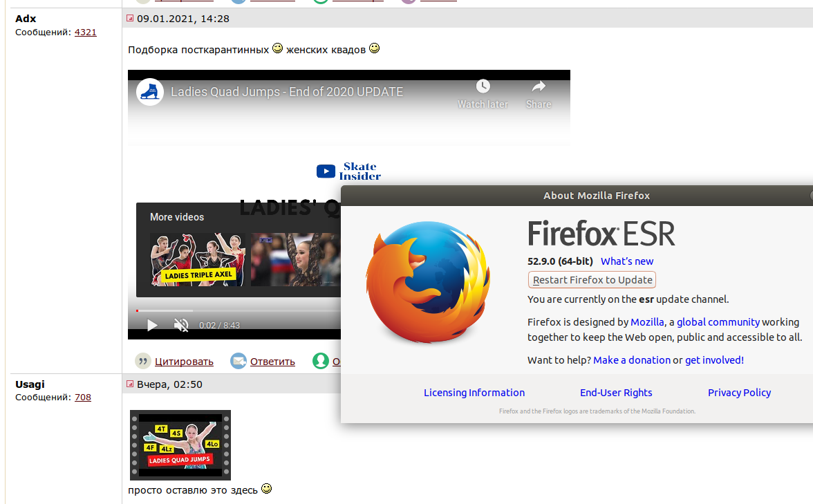The image size is (813, 504).
Task: Click the Ответить link under Adx's post
Action: tap(272, 362)
